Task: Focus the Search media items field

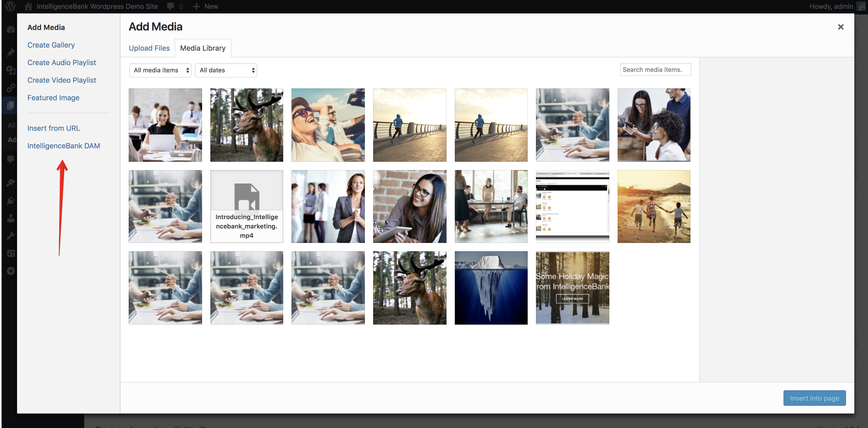Action: 655,70
